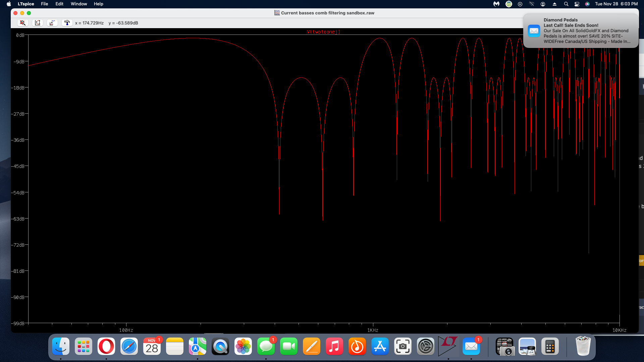
Task: Zoom the window with the green button
Action: (x=29, y=13)
